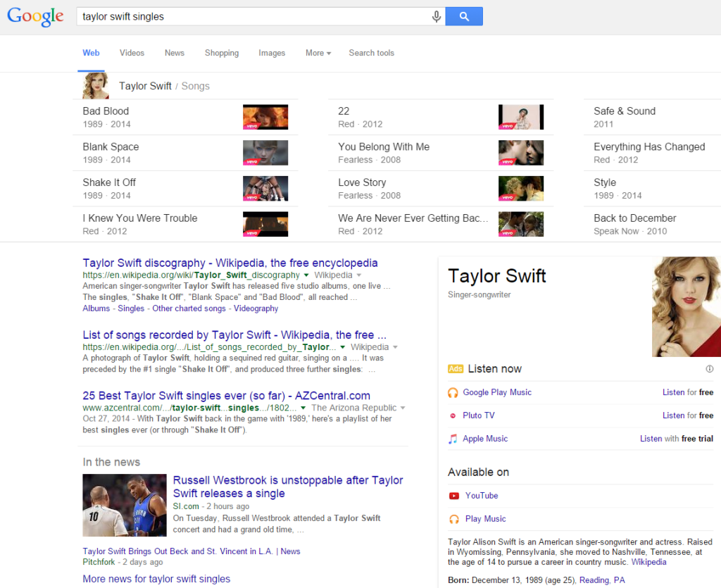Viewport: 721px width, 588px height.
Task: Open List of songs recorded by Taylor Swift
Action: pos(234,334)
